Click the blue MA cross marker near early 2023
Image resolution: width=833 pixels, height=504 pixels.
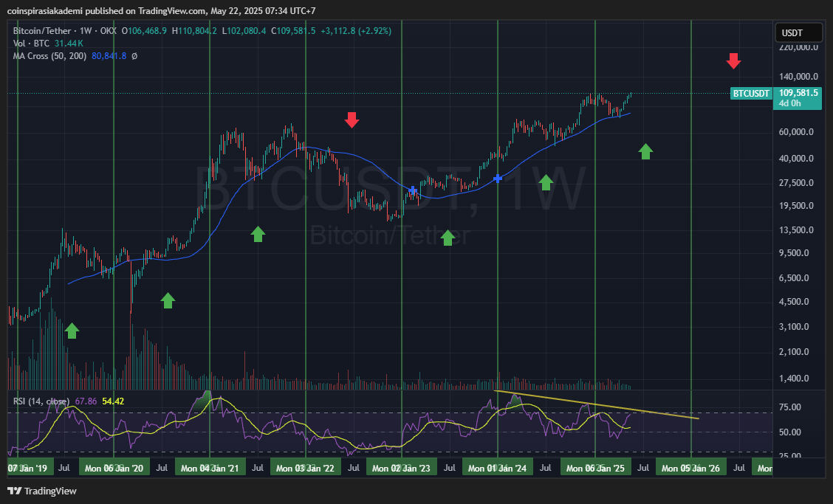pos(414,189)
